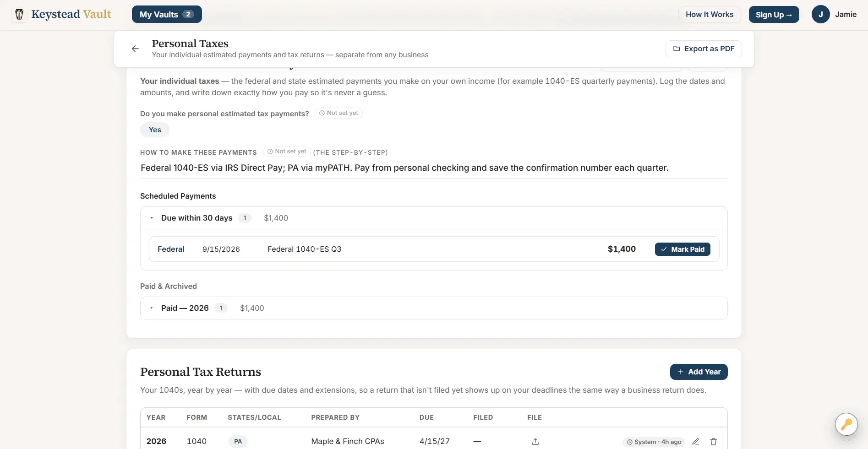Delete the 2026 tax return row

pyautogui.click(x=713, y=442)
